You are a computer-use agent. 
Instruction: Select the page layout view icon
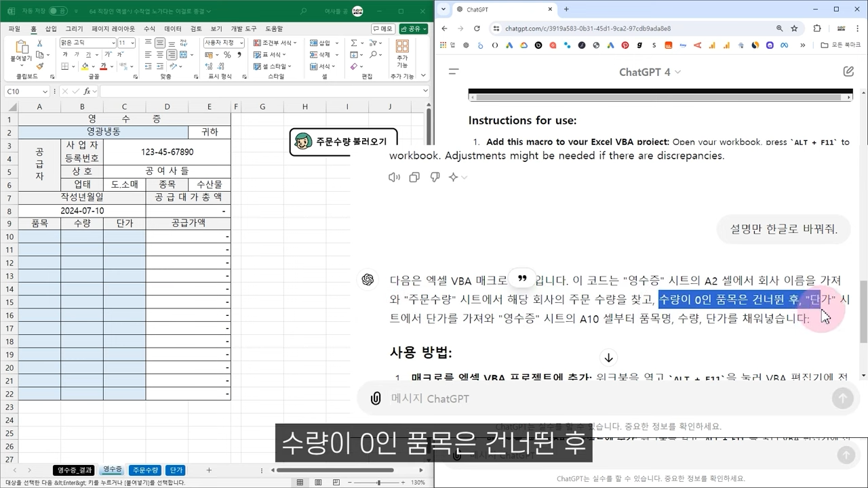317,483
